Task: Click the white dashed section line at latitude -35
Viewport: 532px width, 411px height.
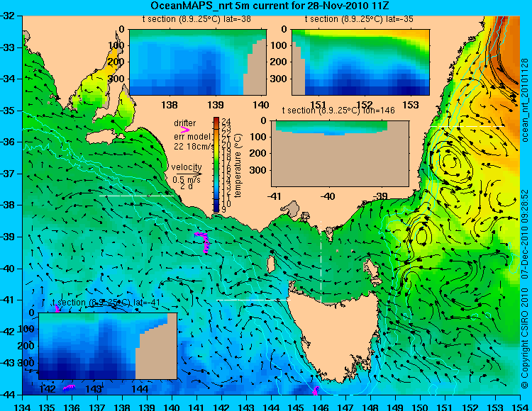Action: point(467,126)
